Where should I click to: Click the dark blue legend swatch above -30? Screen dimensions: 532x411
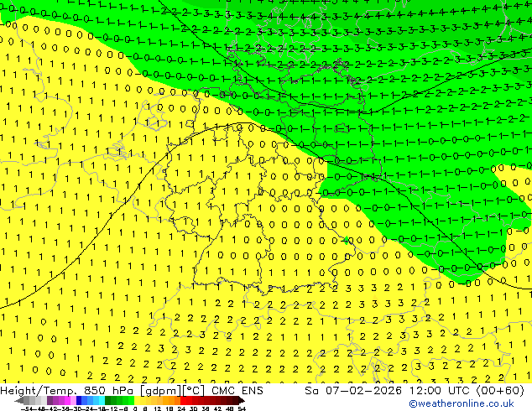click(79, 401)
